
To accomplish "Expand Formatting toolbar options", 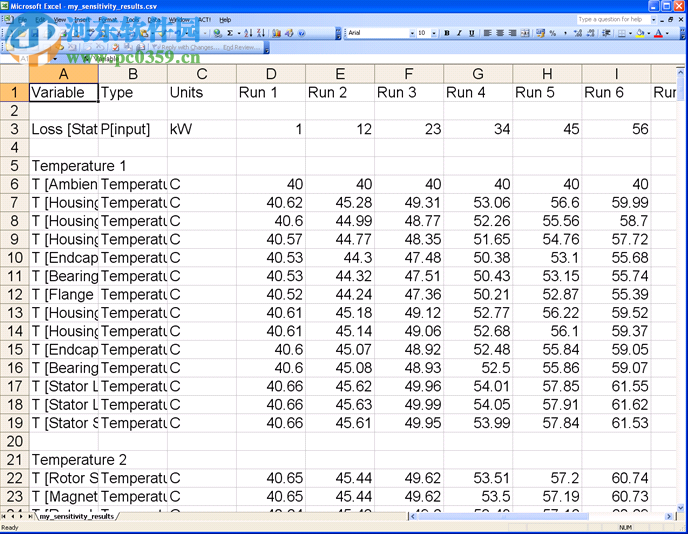I will point(682,33).
